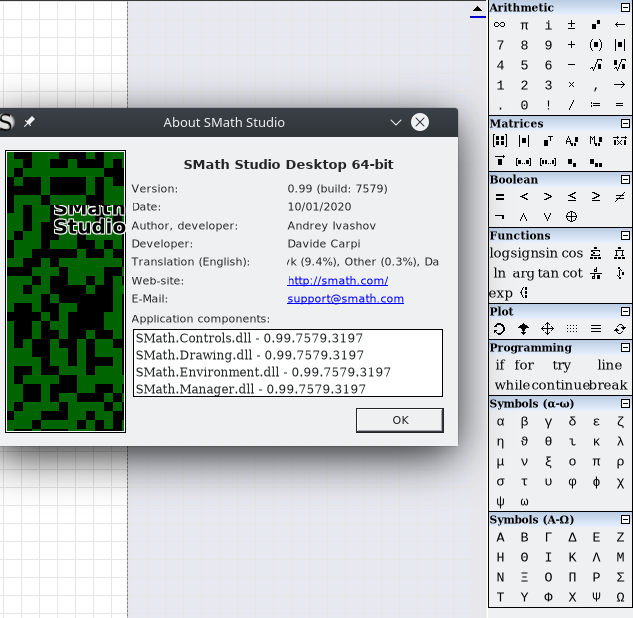Insert the 'while' programming statement

point(512,385)
